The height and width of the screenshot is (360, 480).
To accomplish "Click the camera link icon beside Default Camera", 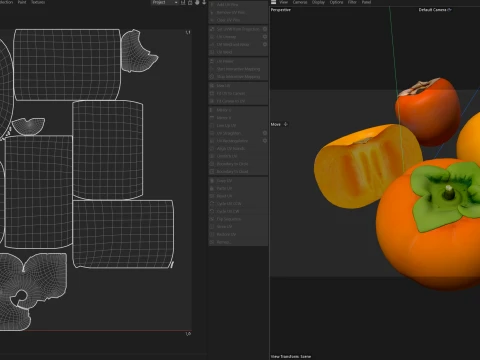I will (x=449, y=10).
